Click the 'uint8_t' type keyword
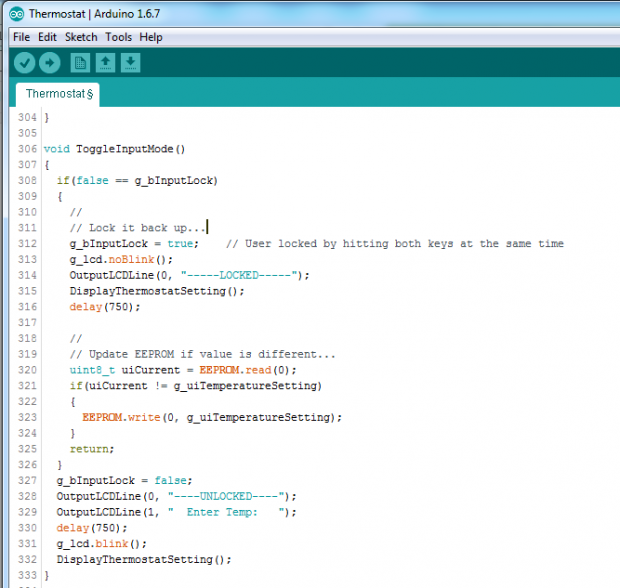620x588 pixels. point(92,370)
